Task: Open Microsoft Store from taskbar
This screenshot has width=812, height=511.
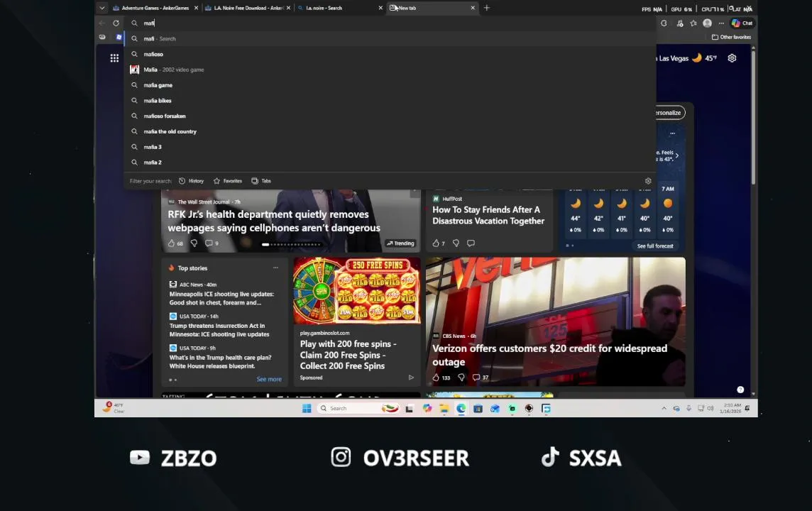Action: click(x=478, y=409)
